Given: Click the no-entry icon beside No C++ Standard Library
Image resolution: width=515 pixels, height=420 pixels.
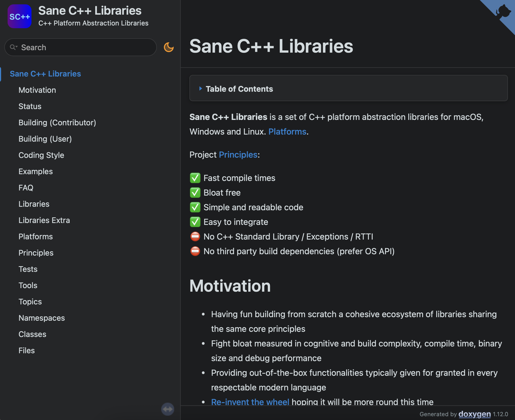Looking at the screenshot, I should (195, 237).
